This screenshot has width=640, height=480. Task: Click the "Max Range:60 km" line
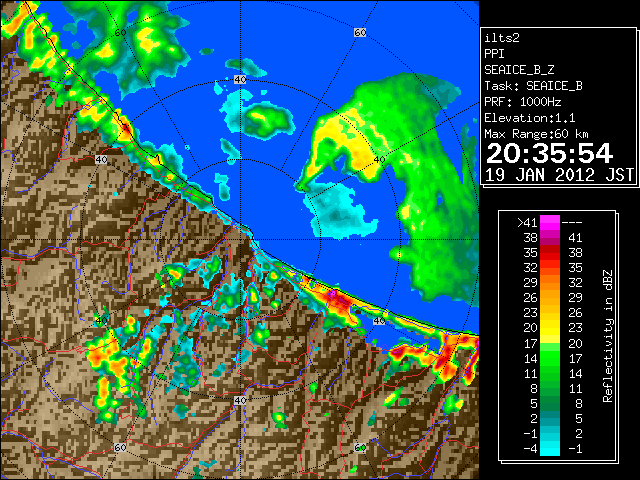[x=537, y=134]
